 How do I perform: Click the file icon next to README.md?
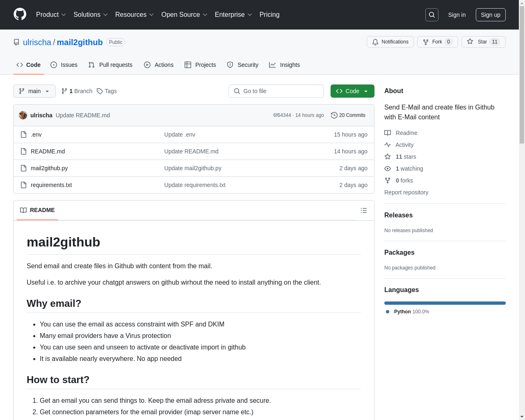tap(24, 151)
